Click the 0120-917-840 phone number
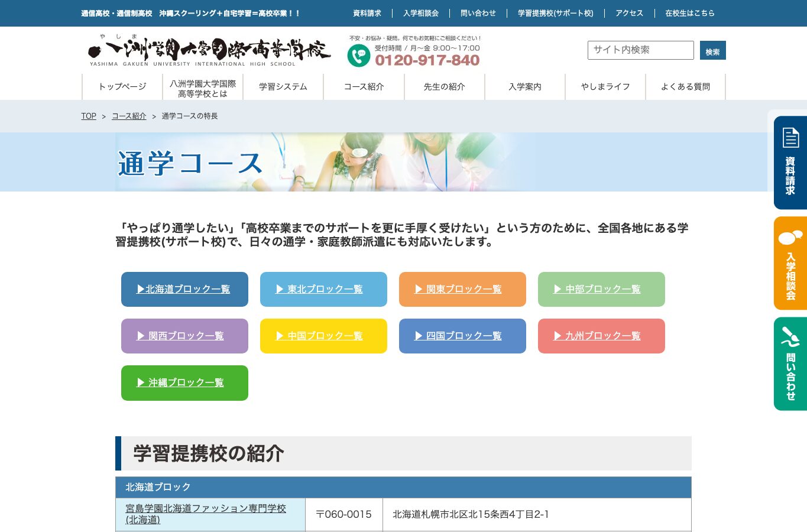Image resolution: width=807 pixels, height=532 pixels. click(427, 60)
